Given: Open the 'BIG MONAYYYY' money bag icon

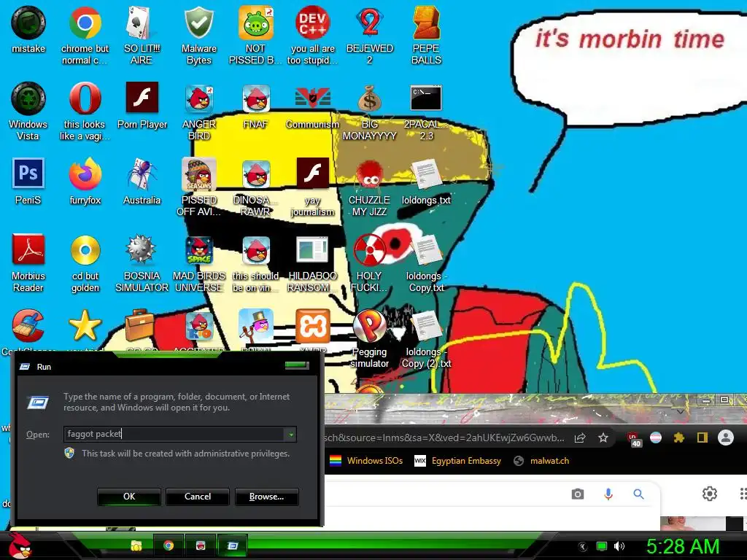Looking at the screenshot, I should pos(369,111).
